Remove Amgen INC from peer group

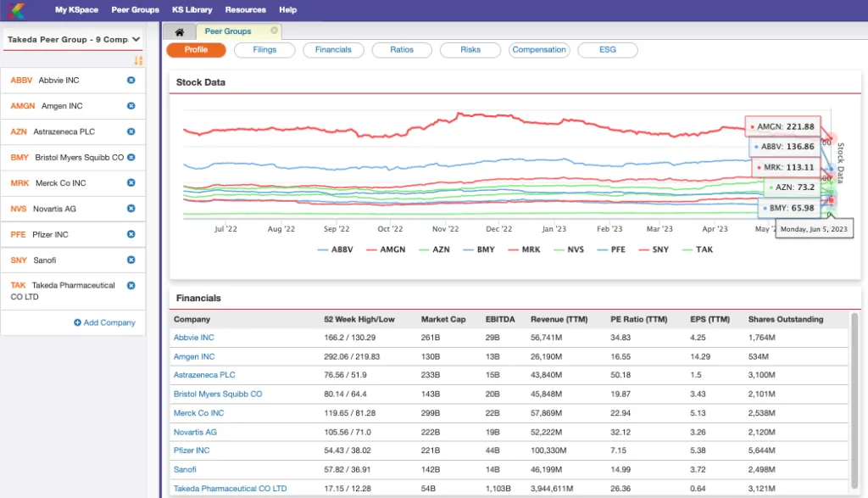pyautogui.click(x=131, y=106)
